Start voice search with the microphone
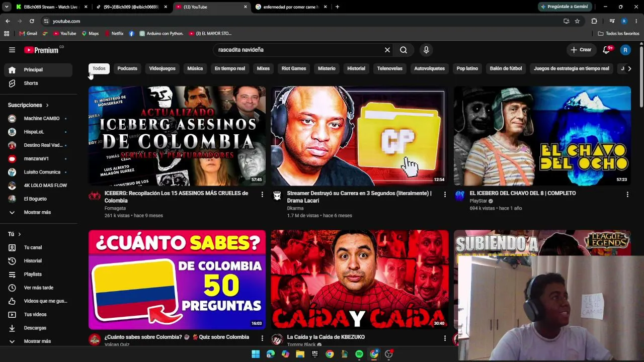 (x=426, y=50)
